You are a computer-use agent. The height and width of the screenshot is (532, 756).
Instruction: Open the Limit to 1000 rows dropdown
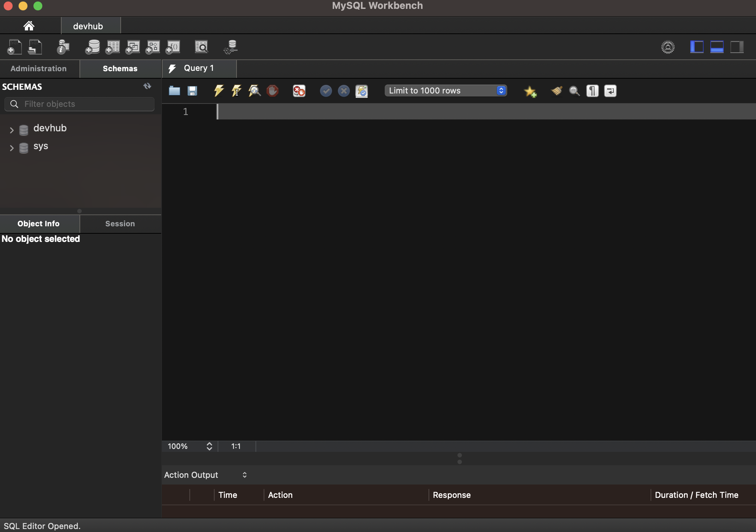[x=446, y=91]
